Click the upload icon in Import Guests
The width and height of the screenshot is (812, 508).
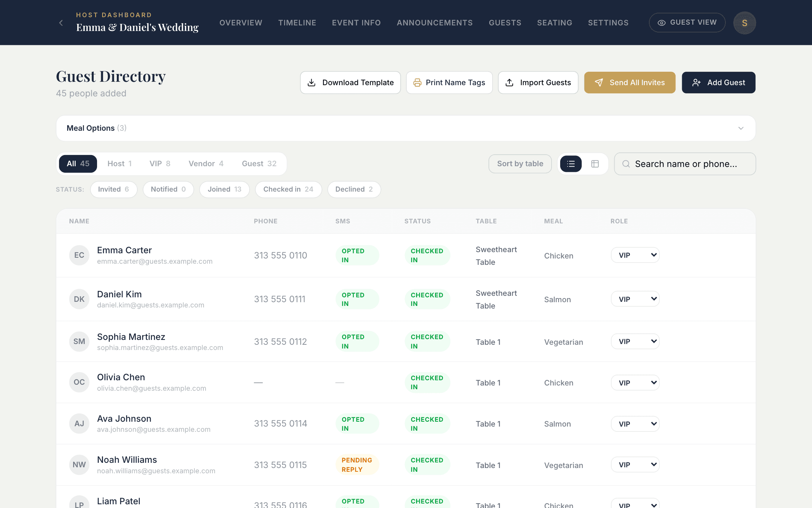coord(509,83)
